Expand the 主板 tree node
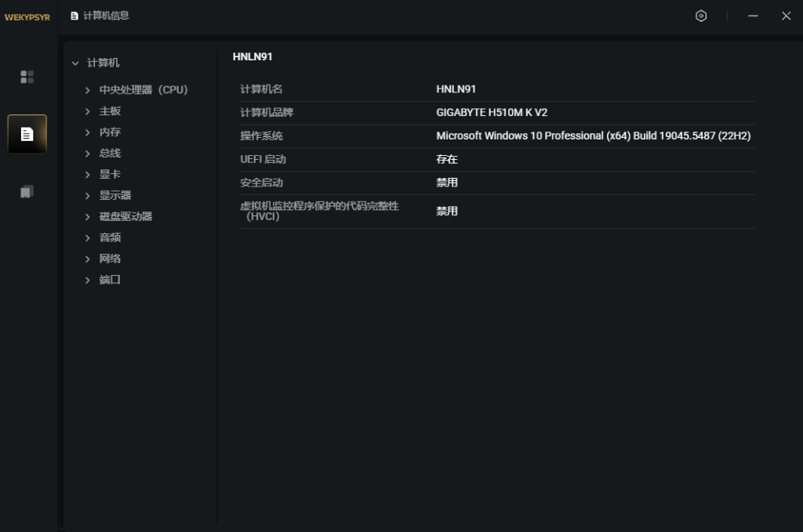Viewport: 803px width, 532px height. click(x=88, y=111)
